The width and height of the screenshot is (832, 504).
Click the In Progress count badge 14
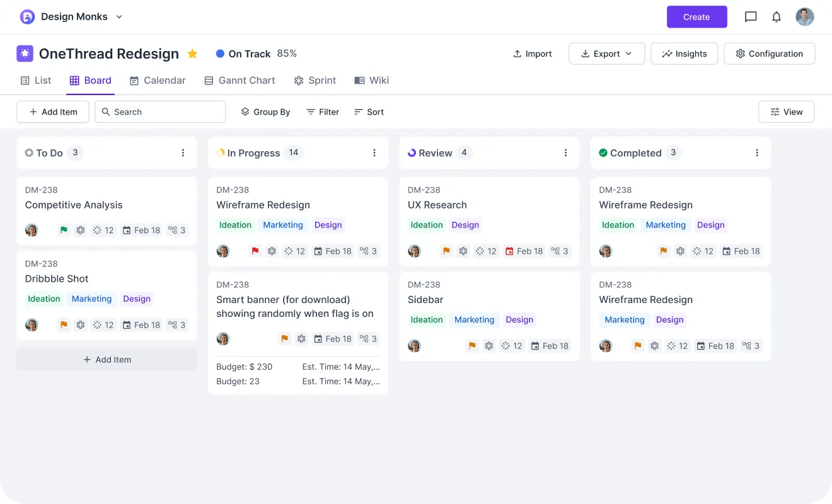pyautogui.click(x=294, y=152)
